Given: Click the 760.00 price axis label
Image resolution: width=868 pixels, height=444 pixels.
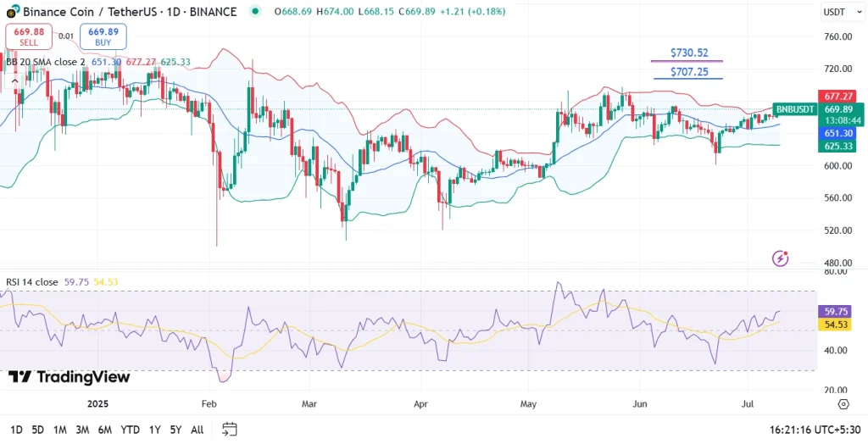Looking at the screenshot, I should point(837,36).
